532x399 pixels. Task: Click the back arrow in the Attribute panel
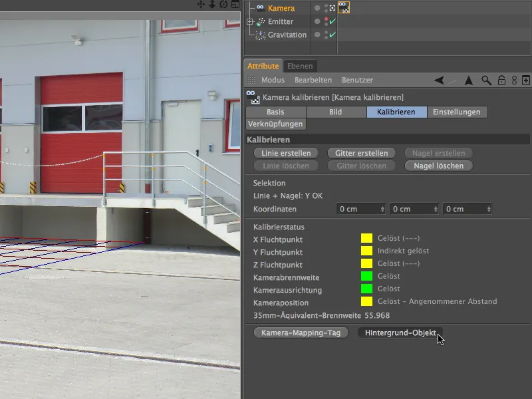point(438,80)
